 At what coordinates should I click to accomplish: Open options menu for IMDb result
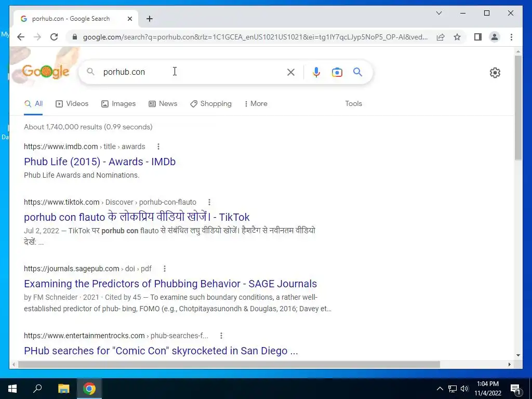pos(158,147)
